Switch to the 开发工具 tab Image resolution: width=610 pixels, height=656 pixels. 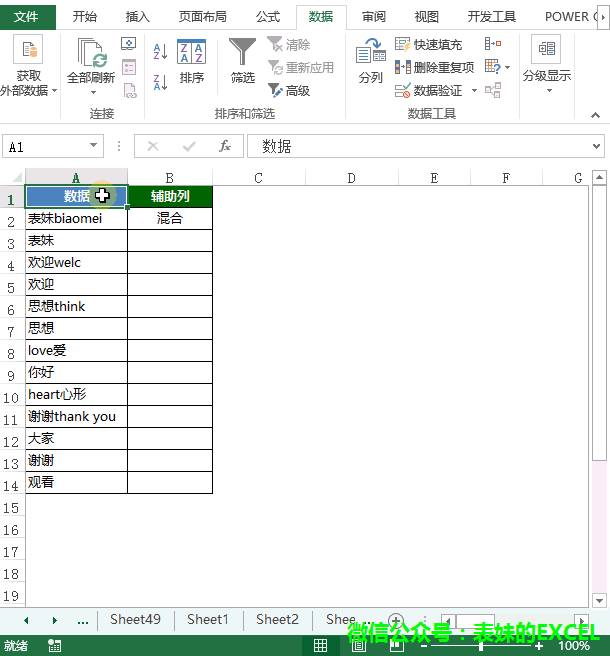click(492, 17)
